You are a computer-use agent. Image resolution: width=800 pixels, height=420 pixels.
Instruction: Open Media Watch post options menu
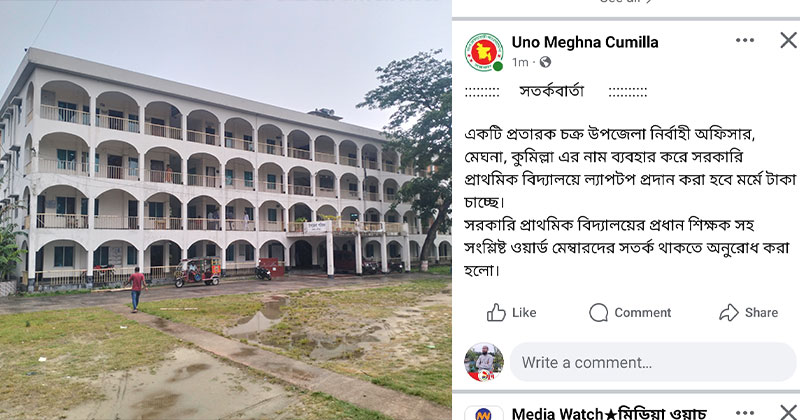(744, 412)
